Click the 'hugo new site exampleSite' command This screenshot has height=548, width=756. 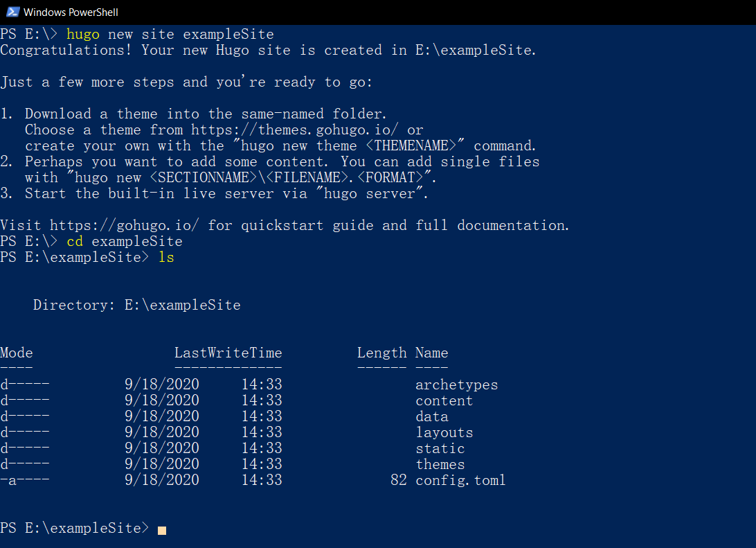tap(170, 34)
